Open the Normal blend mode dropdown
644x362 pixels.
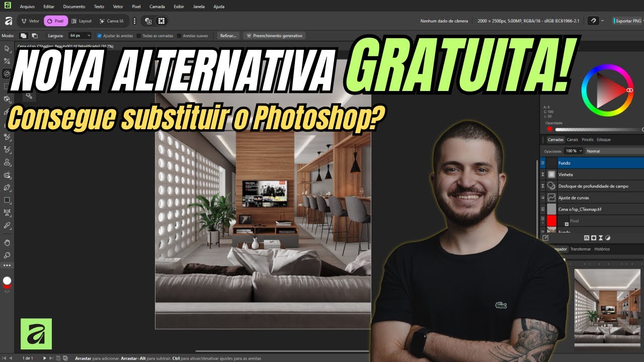point(614,151)
